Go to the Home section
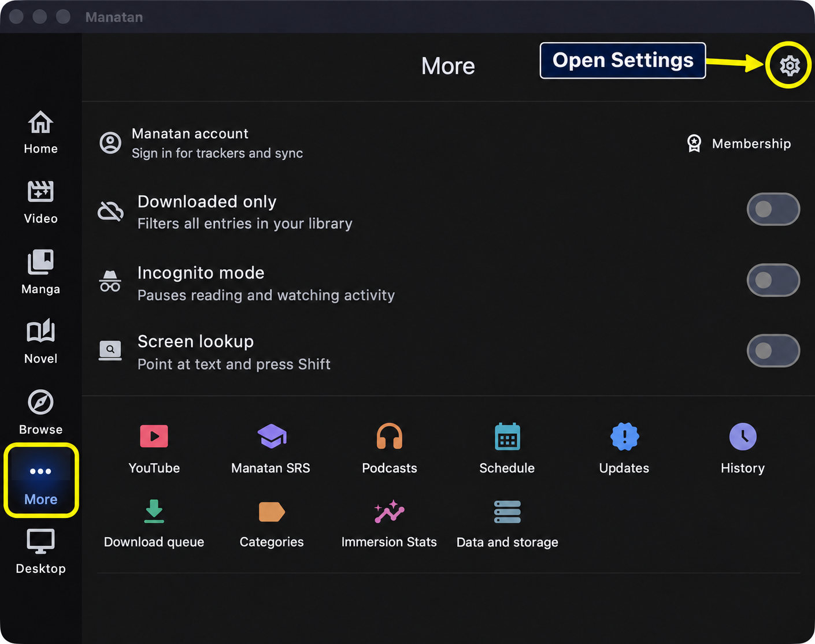The height and width of the screenshot is (644, 815). [x=40, y=132]
